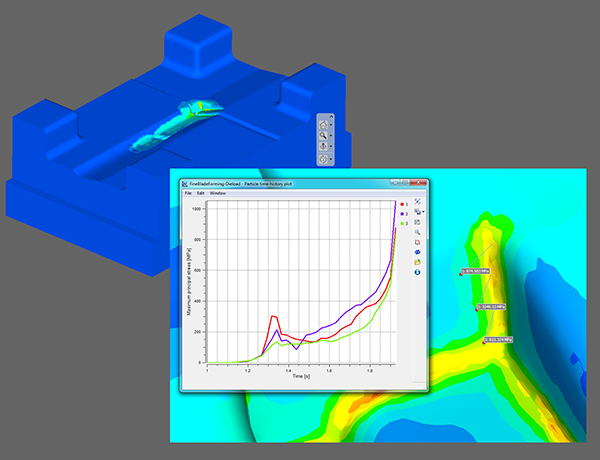Click the blue print icon in plot toolbar
600x460 pixels.
pos(417,252)
